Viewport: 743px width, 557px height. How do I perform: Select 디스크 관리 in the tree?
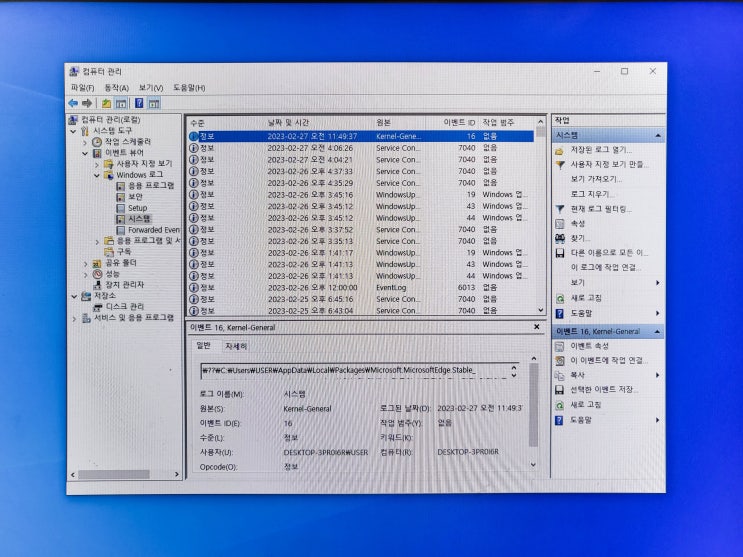tap(125, 307)
